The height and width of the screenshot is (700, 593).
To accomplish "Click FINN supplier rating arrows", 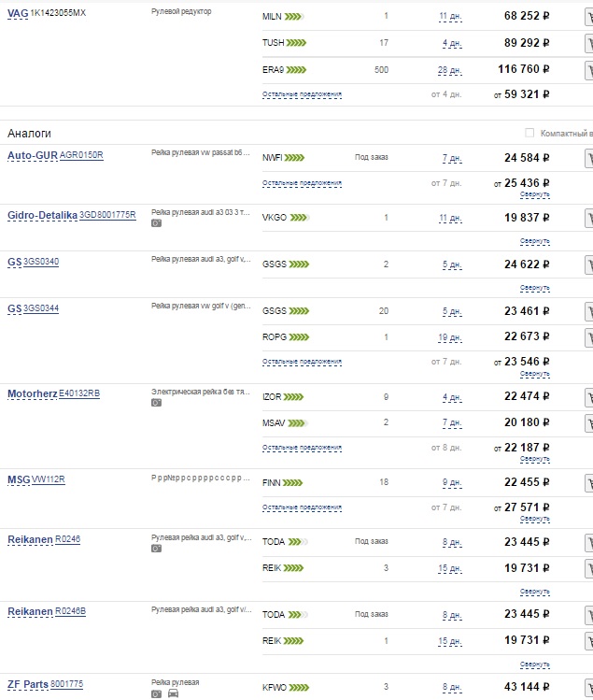I will click(292, 482).
